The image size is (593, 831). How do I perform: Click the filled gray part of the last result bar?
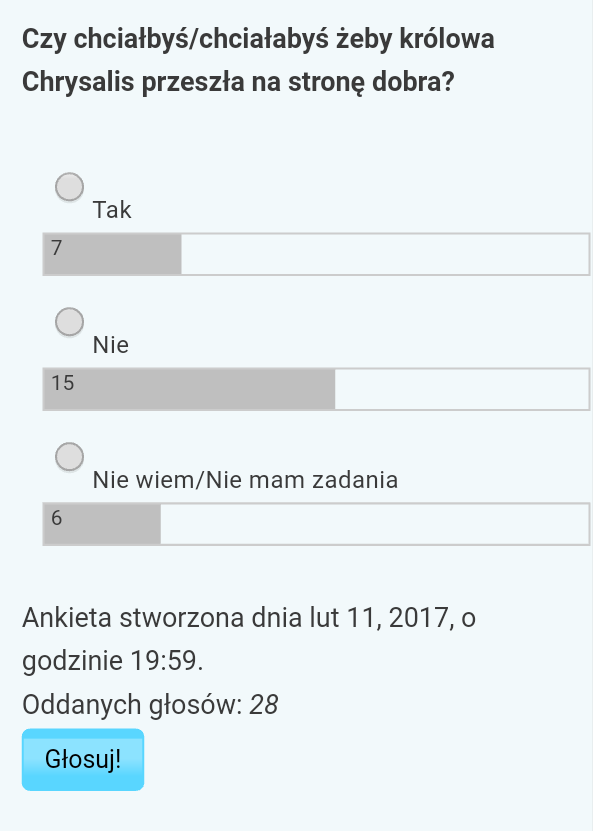[x=102, y=524]
